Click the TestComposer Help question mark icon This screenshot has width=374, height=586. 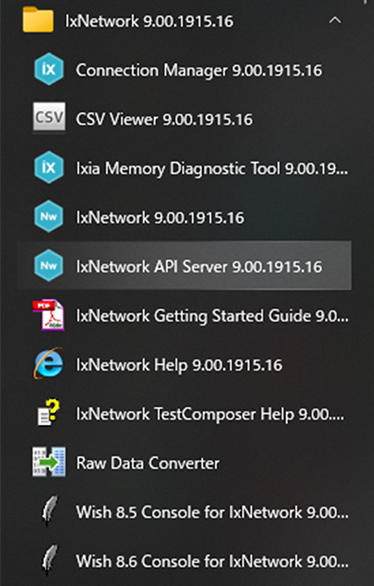[49, 413]
